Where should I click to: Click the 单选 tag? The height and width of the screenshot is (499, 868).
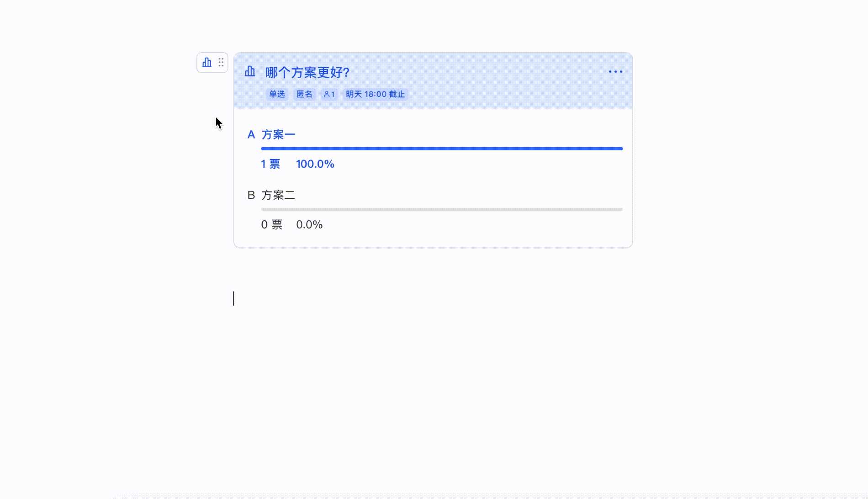tap(277, 94)
